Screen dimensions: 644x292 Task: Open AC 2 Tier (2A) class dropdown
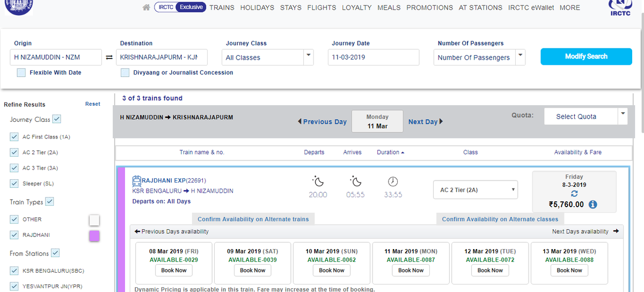click(x=475, y=189)
